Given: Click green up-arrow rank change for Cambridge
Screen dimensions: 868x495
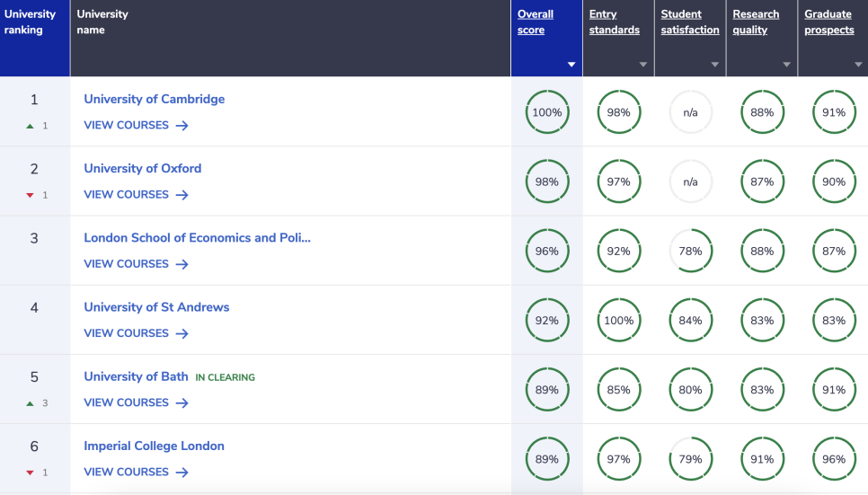Looking at the screenshot, I should point(30,127).
